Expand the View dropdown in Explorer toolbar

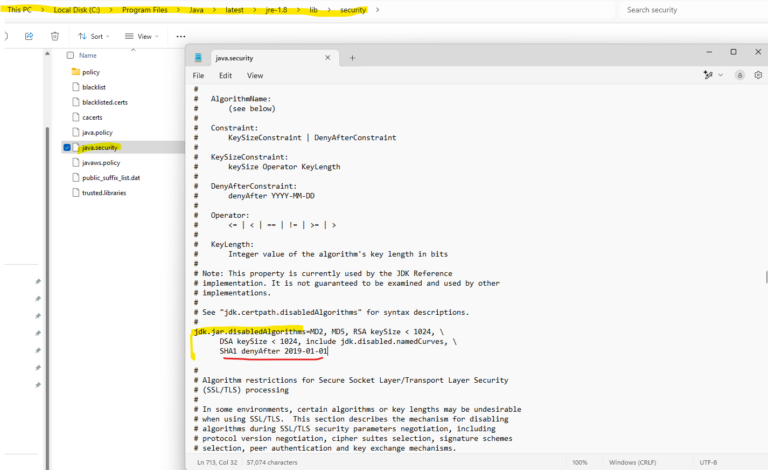[x=144, y=36]
